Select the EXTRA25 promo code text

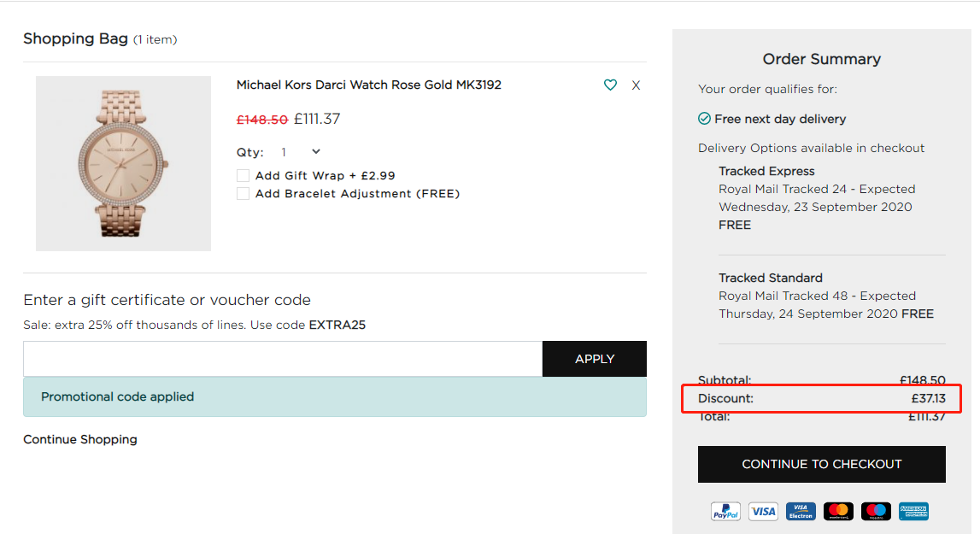click(337, 326)
